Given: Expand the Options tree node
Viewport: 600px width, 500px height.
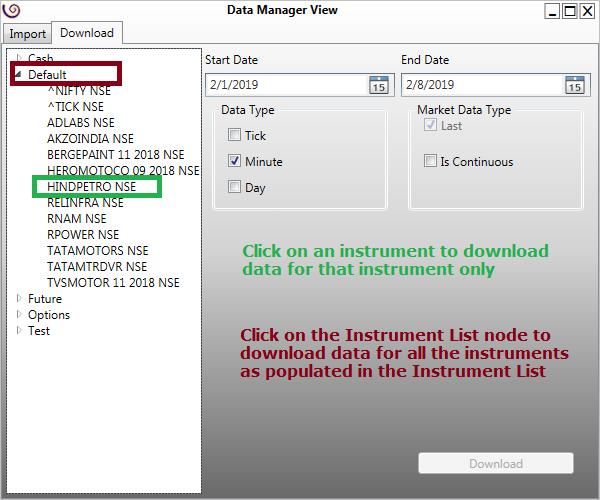Looking at the screenshot, I should tap(18, 315).
